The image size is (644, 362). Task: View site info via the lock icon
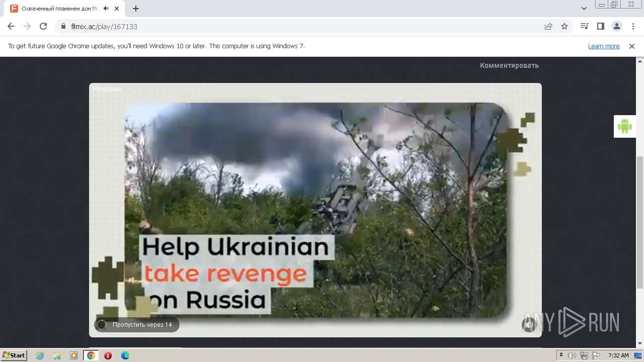coord(63,26)
